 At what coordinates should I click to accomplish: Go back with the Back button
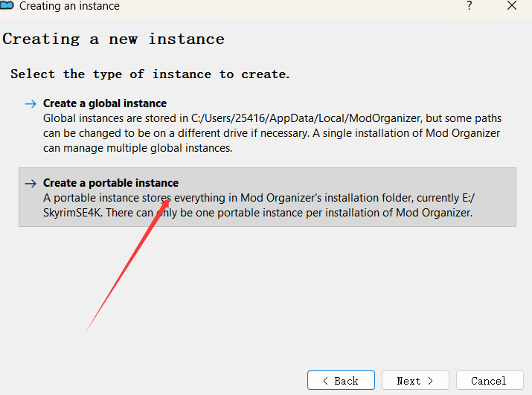[x=341, y=381]
